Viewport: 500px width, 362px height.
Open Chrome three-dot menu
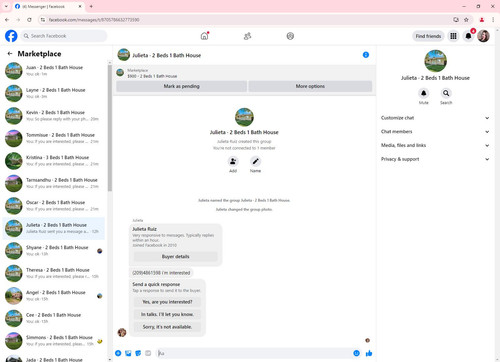click(493, 20)
